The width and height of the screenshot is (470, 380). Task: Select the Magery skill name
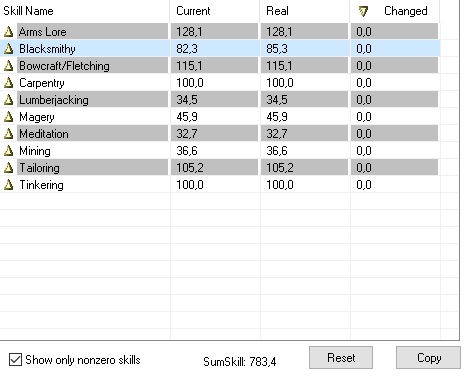pos(37,117)
